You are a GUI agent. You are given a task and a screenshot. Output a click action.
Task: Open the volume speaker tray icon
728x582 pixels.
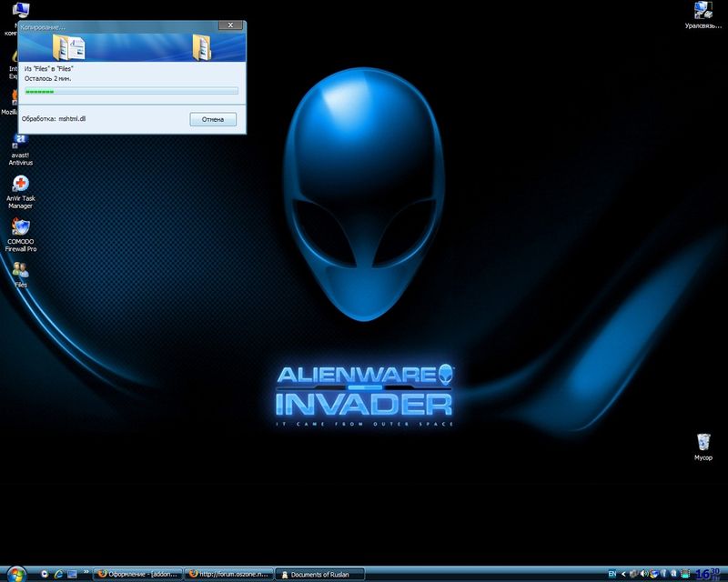[644, 574]
